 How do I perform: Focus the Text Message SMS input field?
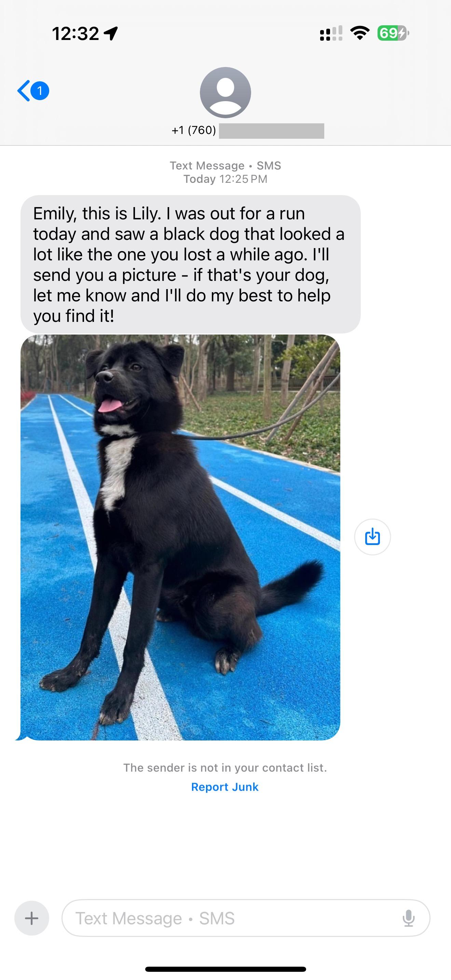246,918
